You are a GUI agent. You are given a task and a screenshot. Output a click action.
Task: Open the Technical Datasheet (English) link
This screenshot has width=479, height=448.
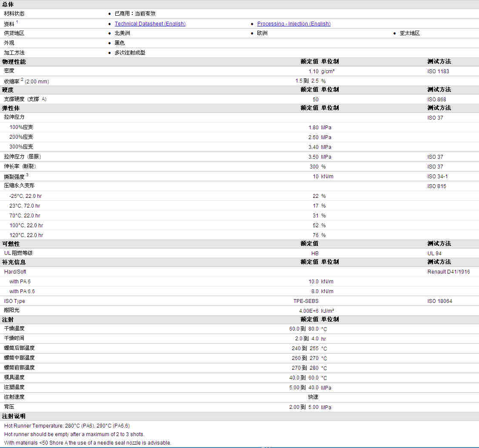[x=150, y=23]
